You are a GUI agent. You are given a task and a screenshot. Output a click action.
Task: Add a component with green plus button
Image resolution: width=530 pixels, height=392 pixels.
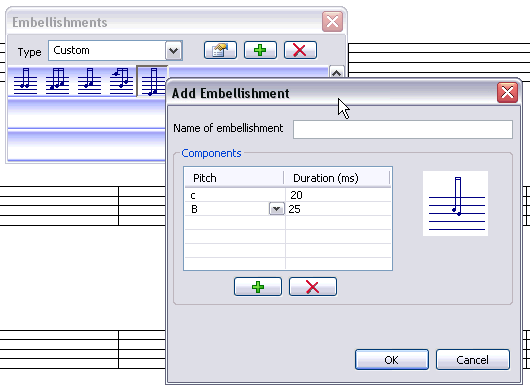click(x=258, y=287)
